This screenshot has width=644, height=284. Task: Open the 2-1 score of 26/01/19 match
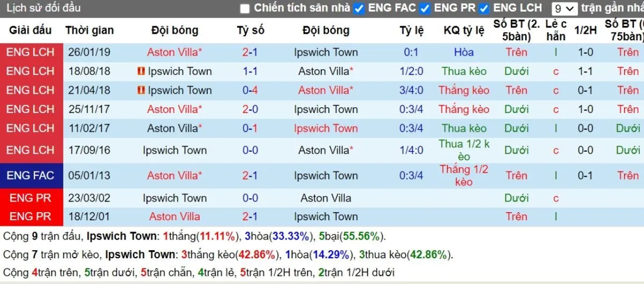[250, 52]
